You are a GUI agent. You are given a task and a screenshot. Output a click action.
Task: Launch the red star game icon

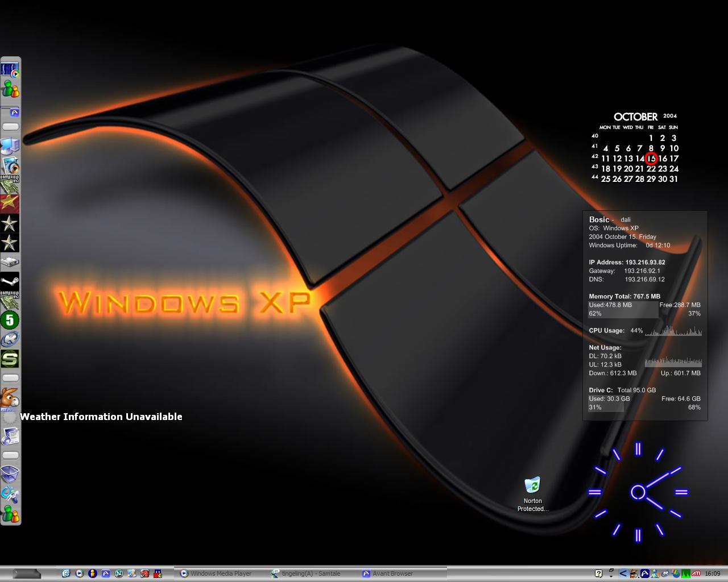point(10,203)
